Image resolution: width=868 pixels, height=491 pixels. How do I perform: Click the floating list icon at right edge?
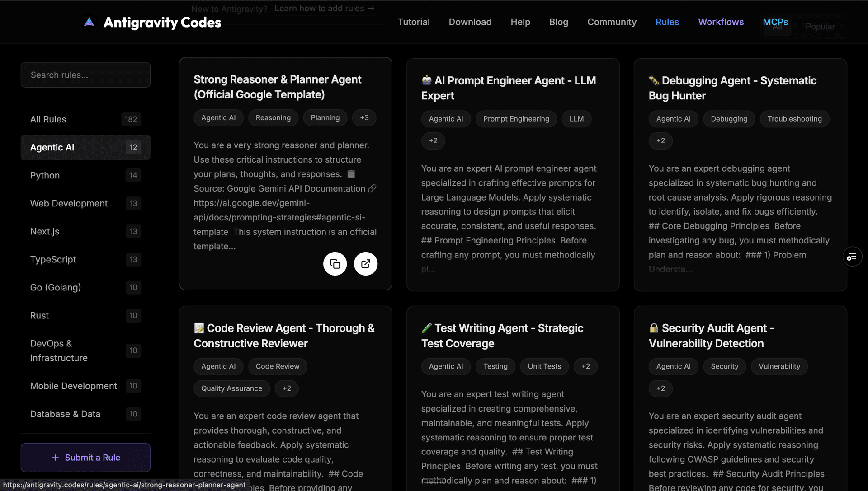(x=852, y=257)
